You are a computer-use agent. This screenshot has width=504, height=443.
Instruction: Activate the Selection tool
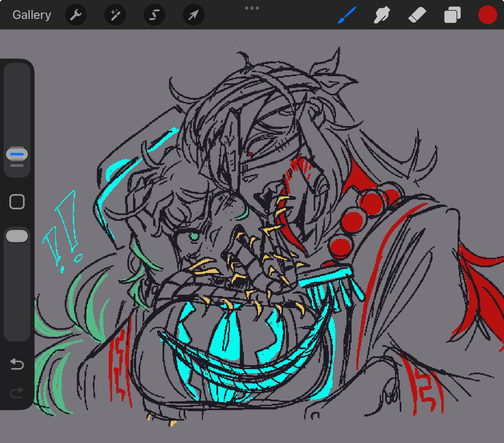pyautogui.click(x=154, y=15)
